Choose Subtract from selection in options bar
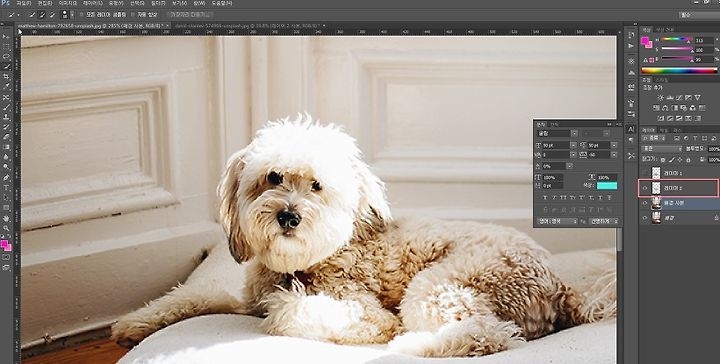This screenshot has width=720, height=364. click(52, 15)
